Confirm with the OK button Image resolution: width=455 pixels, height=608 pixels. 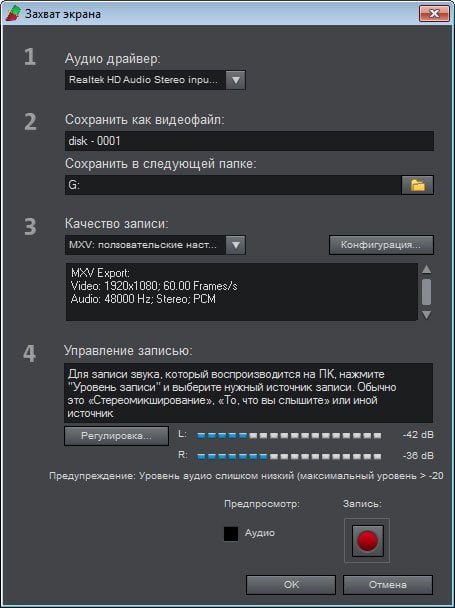[x=291, y=585]
